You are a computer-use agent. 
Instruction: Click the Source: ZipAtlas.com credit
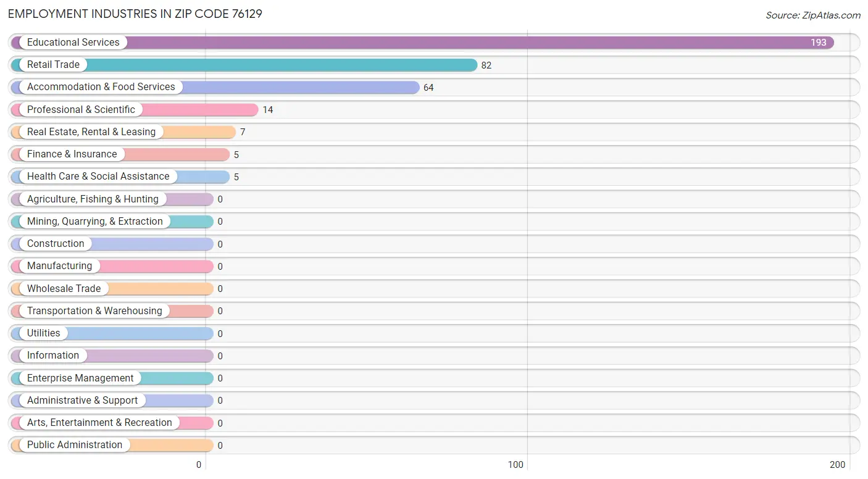coord(813,15)
